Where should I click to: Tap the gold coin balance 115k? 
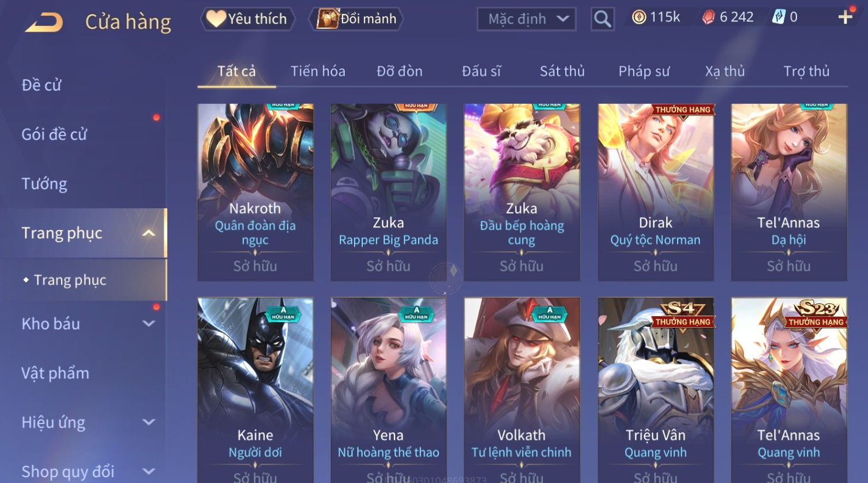656,17
